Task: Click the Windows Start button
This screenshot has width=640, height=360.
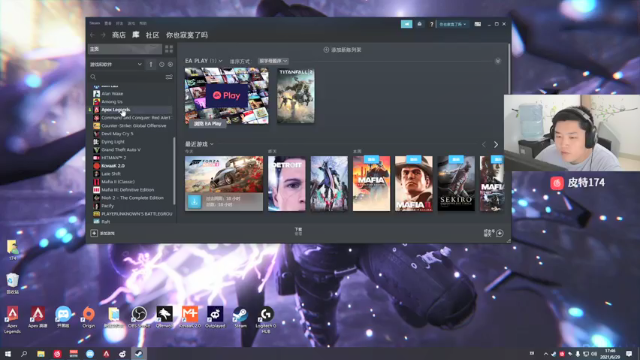Action: [7, 353]
